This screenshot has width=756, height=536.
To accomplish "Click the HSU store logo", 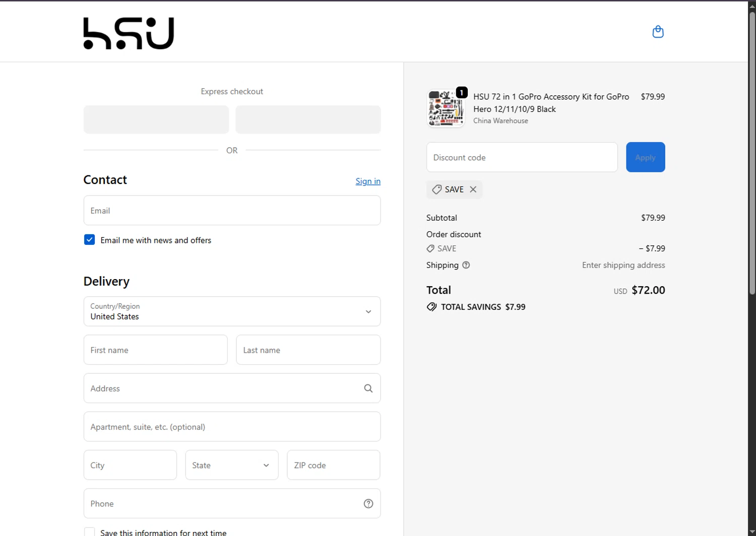I will (x=129, y=33).
